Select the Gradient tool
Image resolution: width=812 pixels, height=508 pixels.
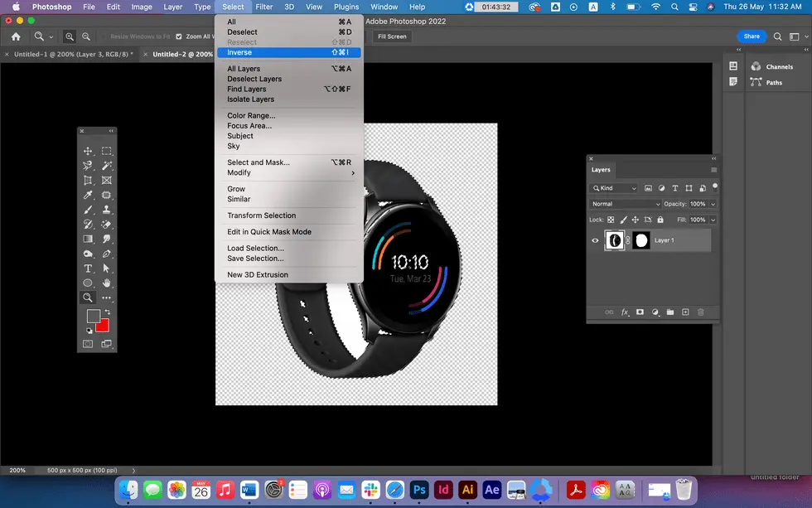tap(88, 239)
